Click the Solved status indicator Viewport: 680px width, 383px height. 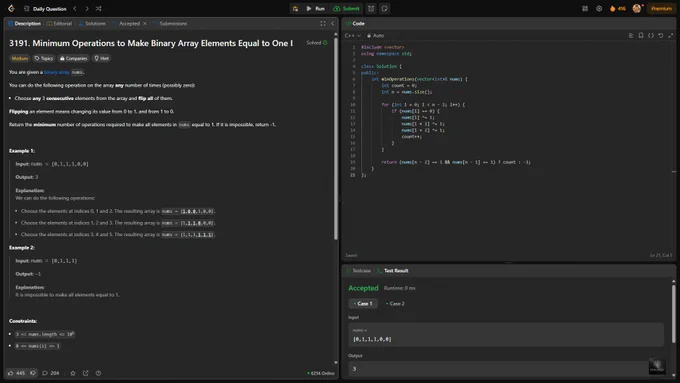(317, 43)
